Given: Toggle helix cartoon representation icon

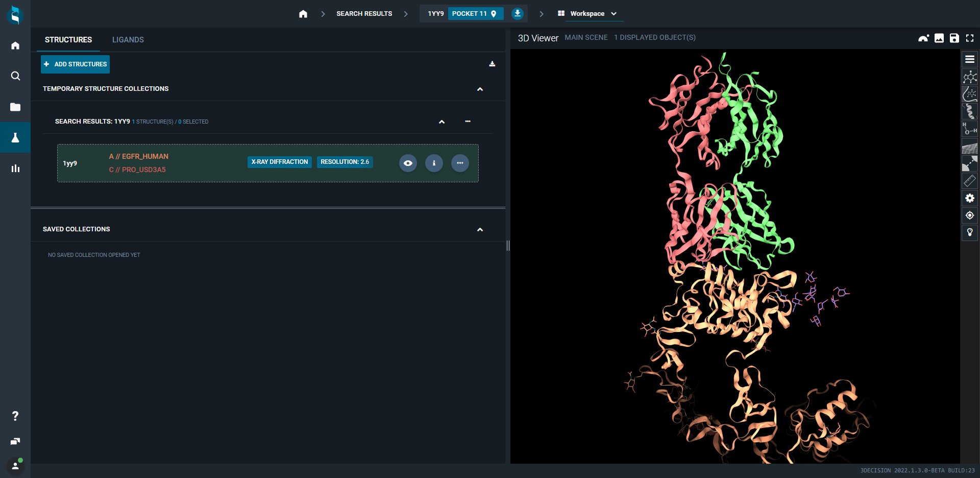Looking at the screenshot, I should tap(970, 111).
